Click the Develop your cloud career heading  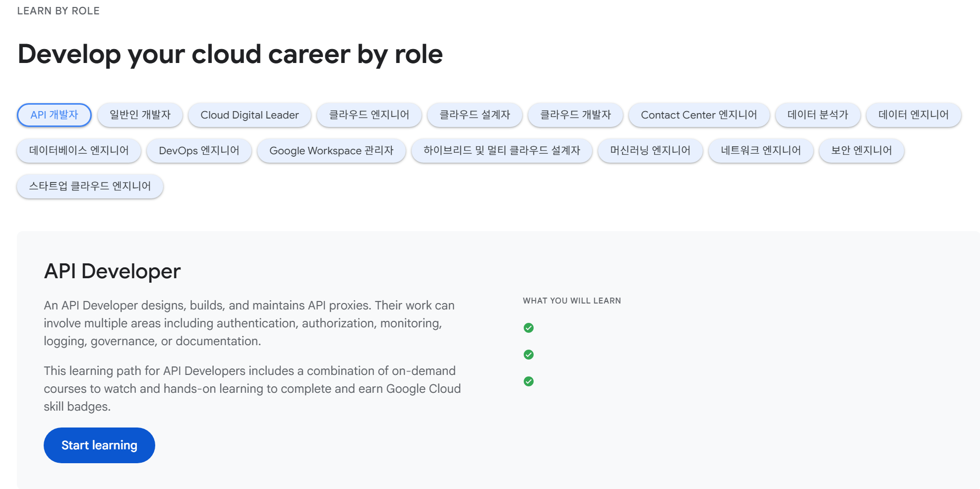(230, 55)
